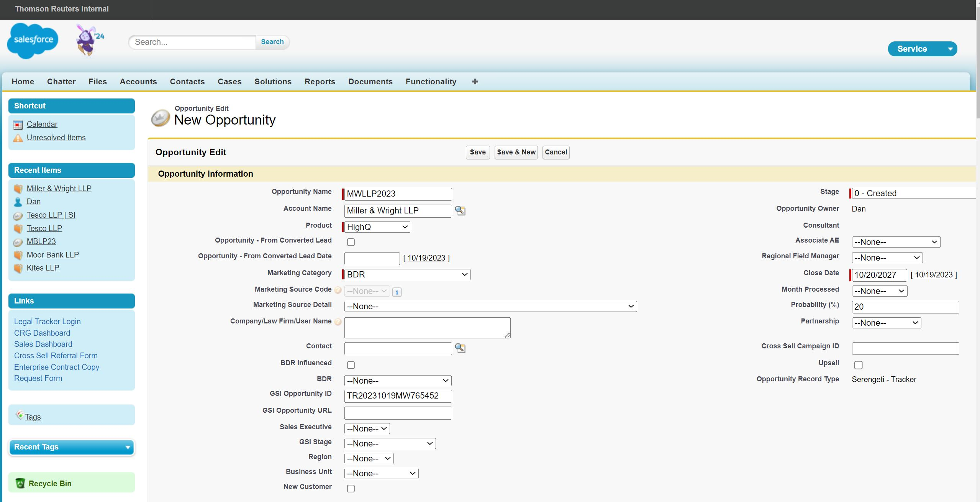Click the Dan user icon

tap(18, 202)
